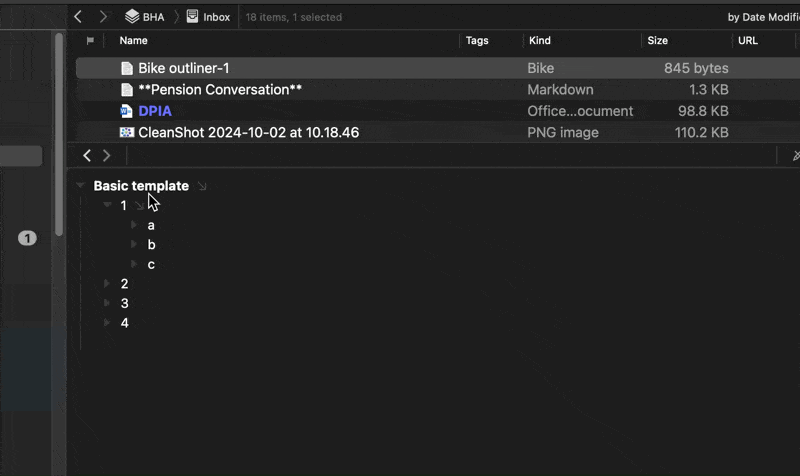Viewport: 800px width, 476px height.
Task: Click the 845 bytes size cell
Action: (696, 68)
